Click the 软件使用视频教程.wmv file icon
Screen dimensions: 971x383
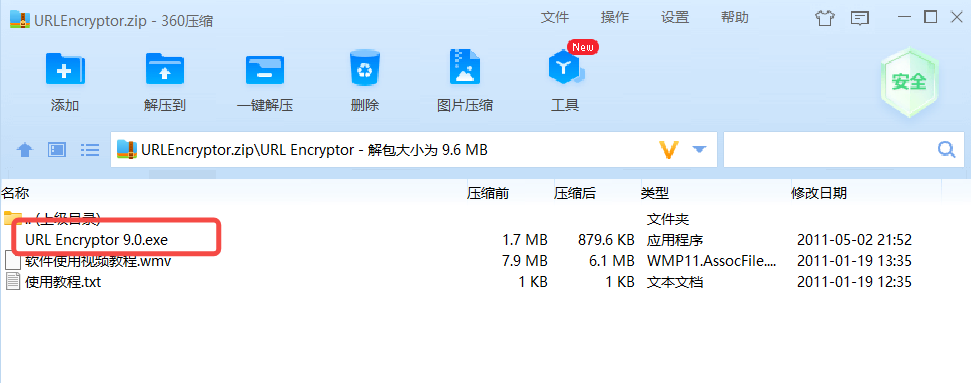tap(13, 261)
